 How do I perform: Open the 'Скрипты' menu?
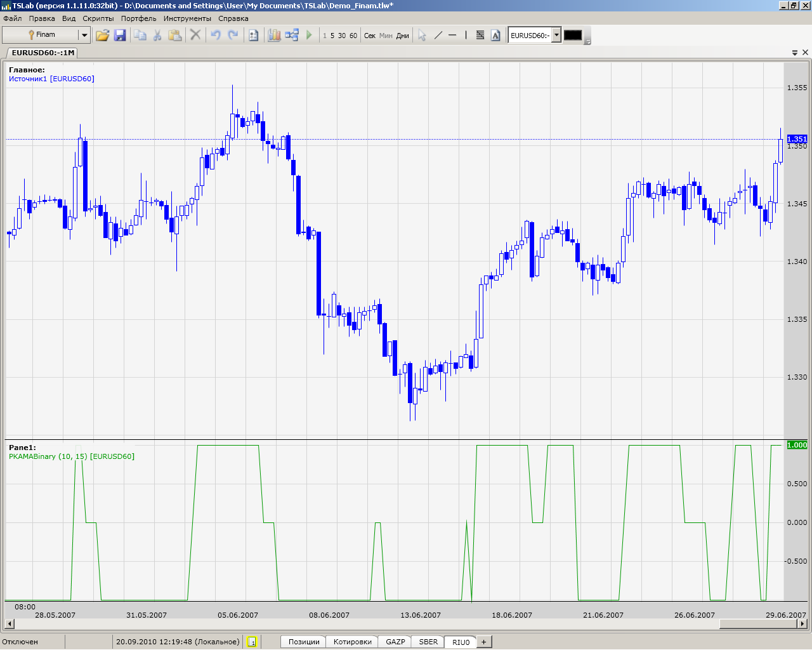click(98, 18)
